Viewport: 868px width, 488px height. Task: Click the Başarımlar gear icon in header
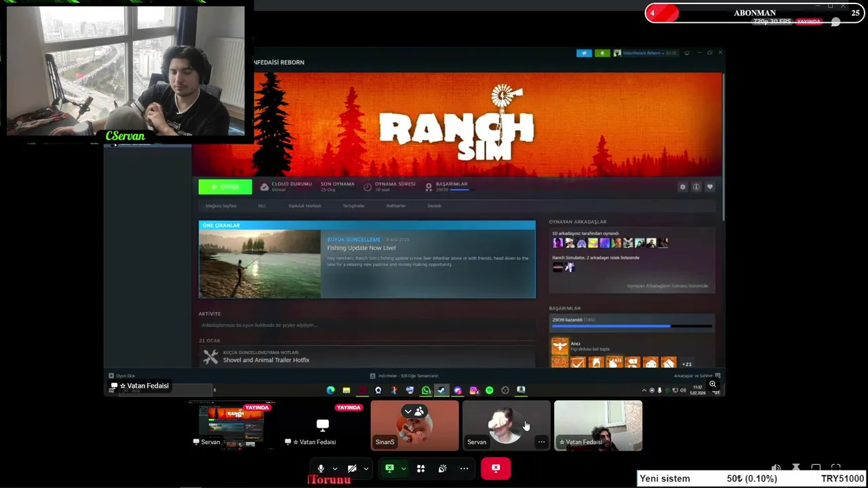coord(429,186)
